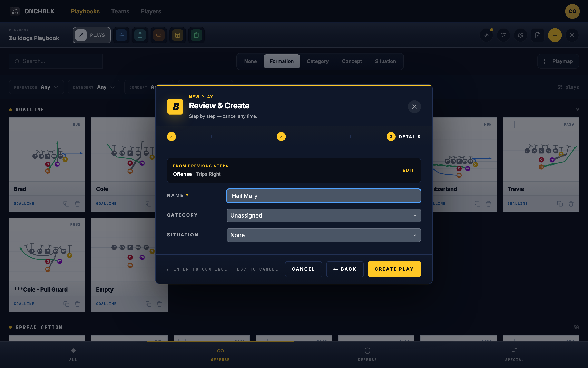The image size is (588, 368).
Task: Go to the Playbooks nav item
Action: [x=85, y=11]
